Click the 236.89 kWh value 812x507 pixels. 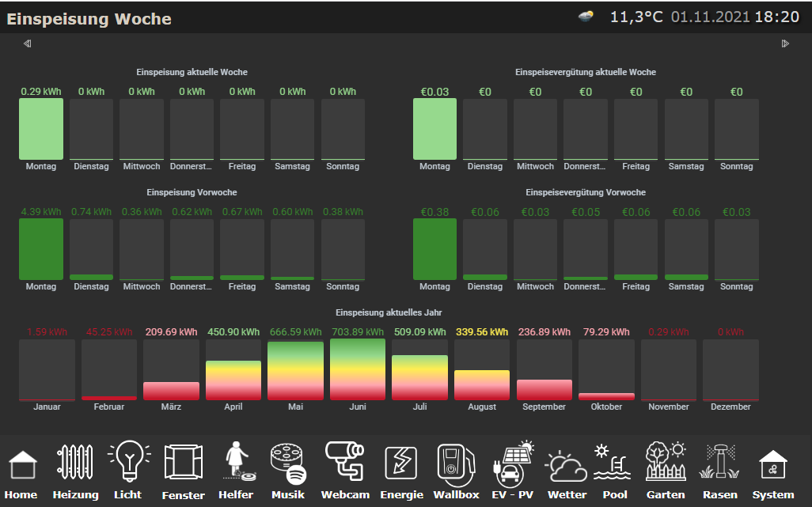[x=544, y=332]
